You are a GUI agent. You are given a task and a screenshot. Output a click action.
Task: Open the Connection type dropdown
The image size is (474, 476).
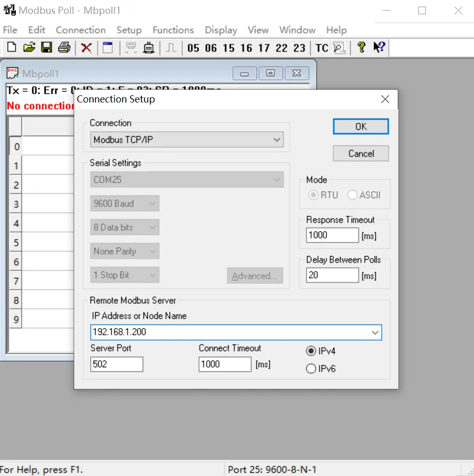277,139
